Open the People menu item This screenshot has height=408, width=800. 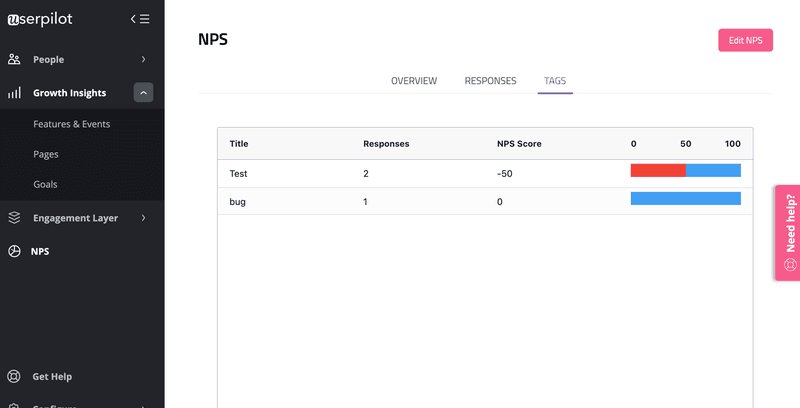(48, 60)
